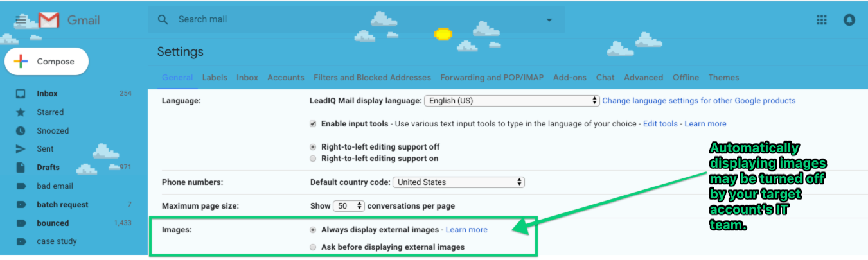
Task: Click the Inbox unread count 254
Action: [125, 94]
